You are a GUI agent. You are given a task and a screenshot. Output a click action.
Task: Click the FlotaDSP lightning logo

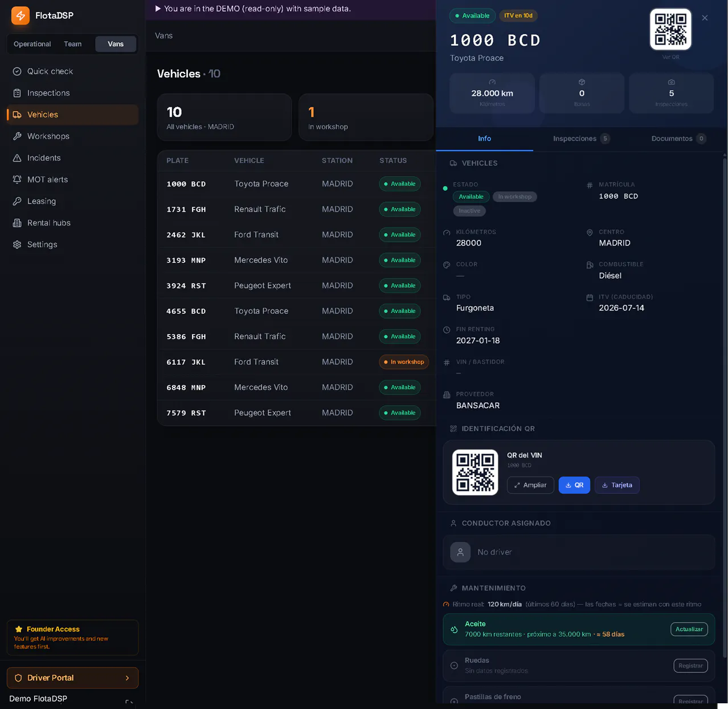(x=21, y=15)
